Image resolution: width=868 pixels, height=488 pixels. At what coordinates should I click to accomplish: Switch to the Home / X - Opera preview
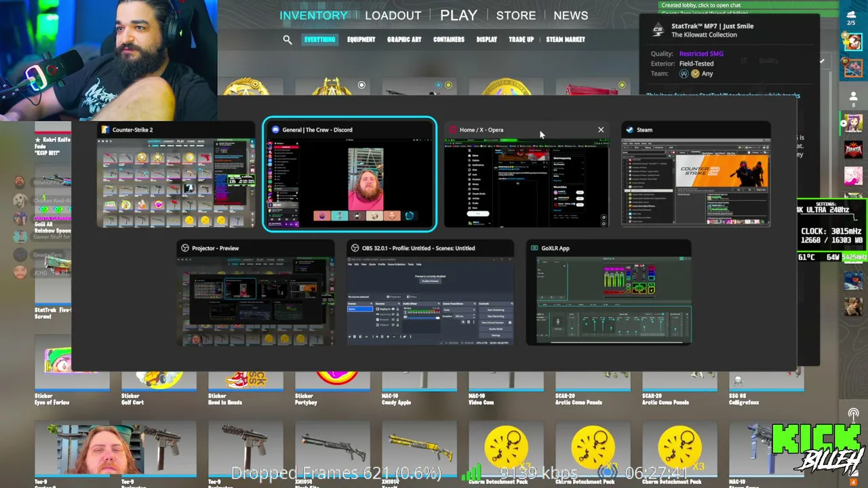pyautogui.click(x=526, y=175)
